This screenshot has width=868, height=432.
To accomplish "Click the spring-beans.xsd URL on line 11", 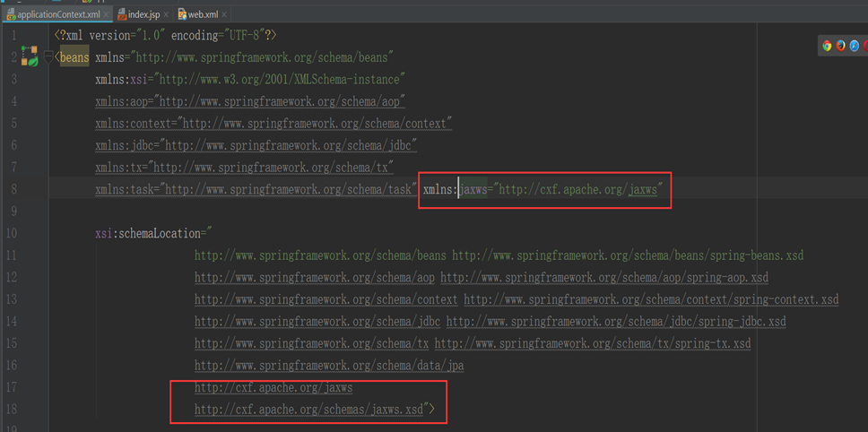I will click(628, 256).
